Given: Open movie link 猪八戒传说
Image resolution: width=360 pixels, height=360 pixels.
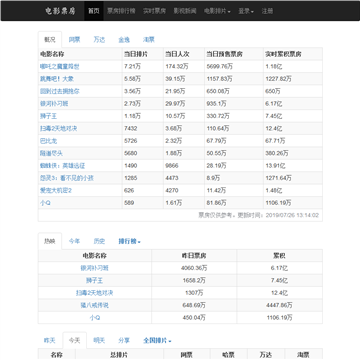Looking at the screenshot, I should click(95, 305).
